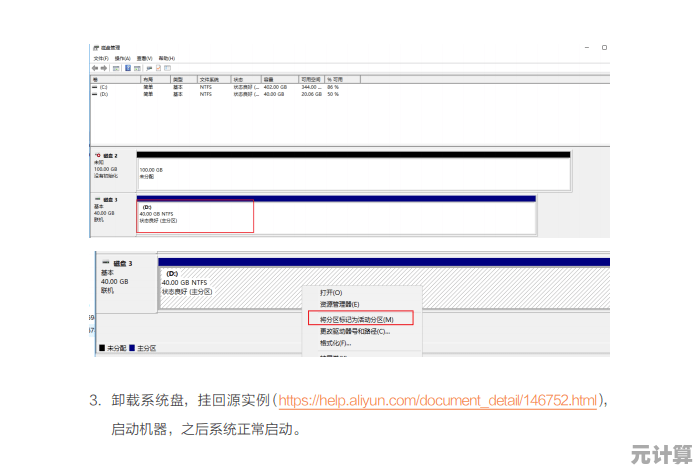Select the (D:) partition box outlined in upper screenshot
This screenshot has height=473, width=699.
[195, 216]
